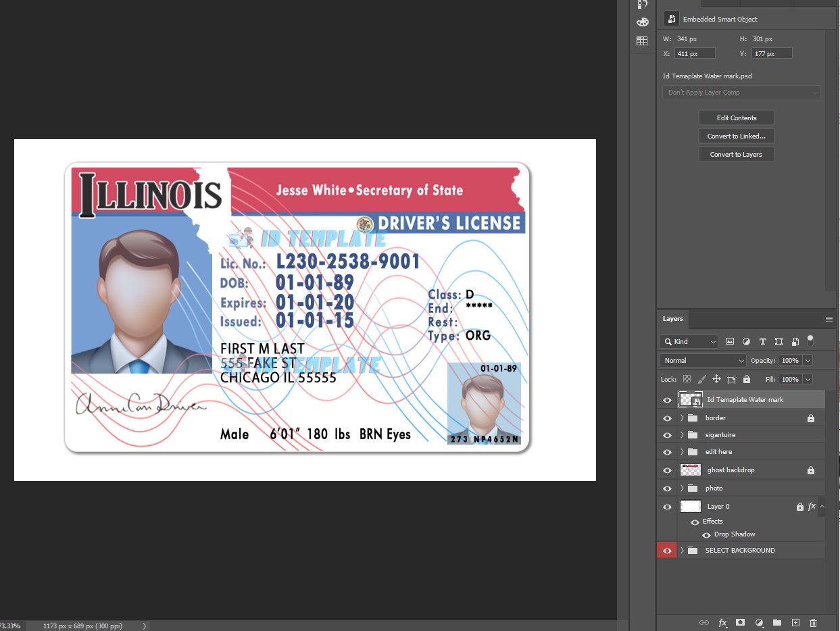The image size is (840, 631).
Task: Open the Fill slider dropdown arrow
Action: click(x=808, y=379)
